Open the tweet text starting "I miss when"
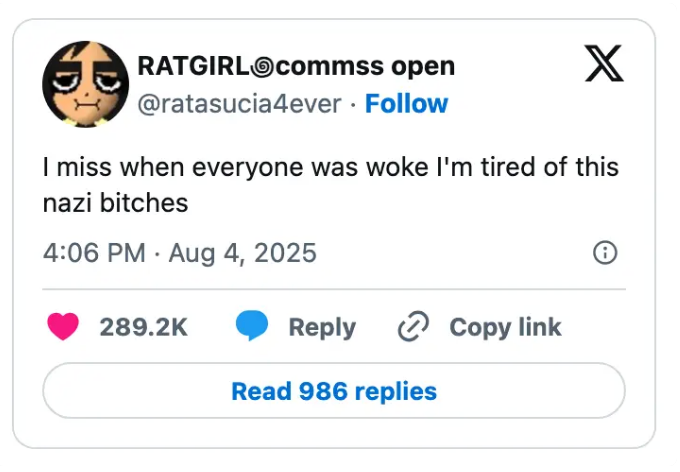This screenshot has height=472, width=680. coord(330,168)
